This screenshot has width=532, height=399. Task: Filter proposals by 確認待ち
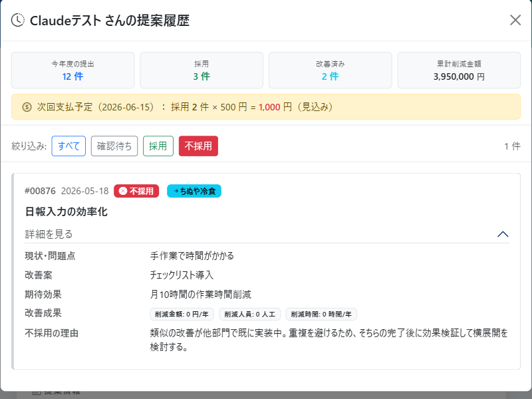114,146
